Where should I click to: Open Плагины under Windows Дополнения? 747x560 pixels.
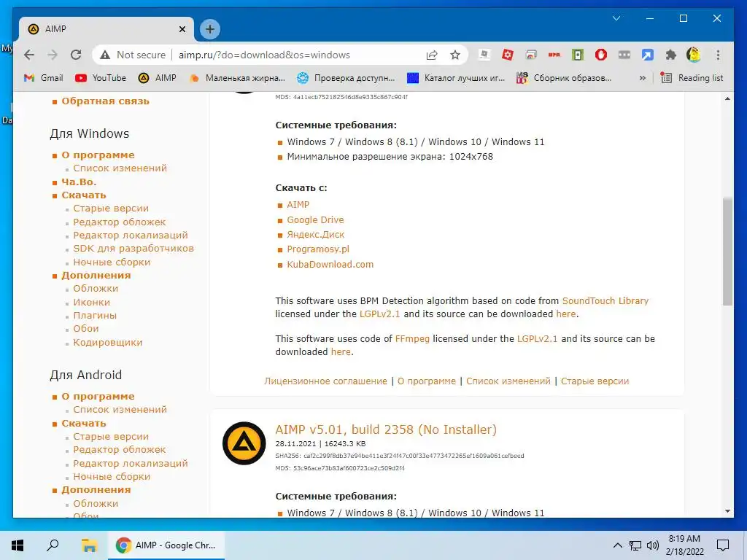[x=95, y=315]
